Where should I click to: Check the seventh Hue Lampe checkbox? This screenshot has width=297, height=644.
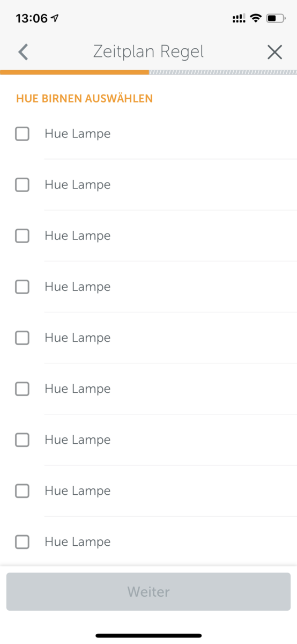coord(22,440)
